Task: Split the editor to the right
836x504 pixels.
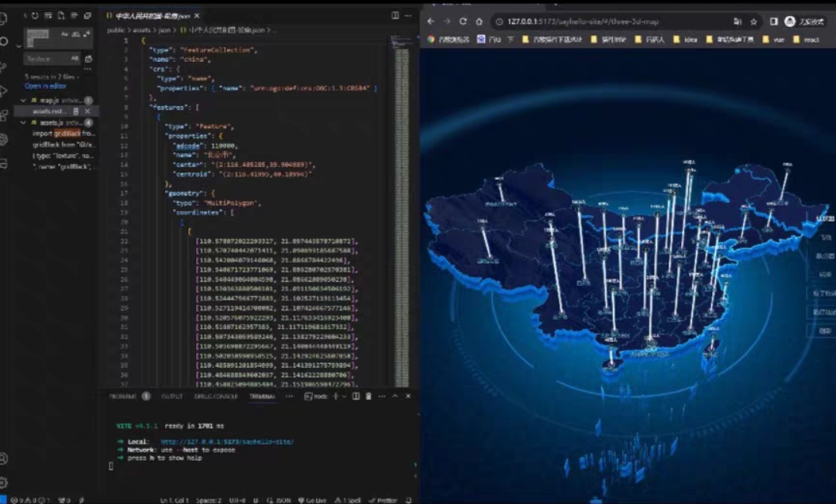Action: (395, 15)
